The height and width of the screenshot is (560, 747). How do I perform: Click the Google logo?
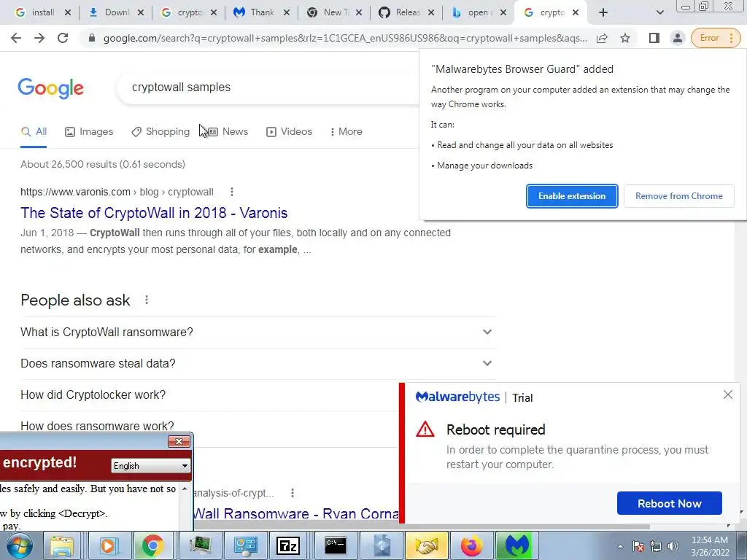pyautogui.click(x=50, y=88)
